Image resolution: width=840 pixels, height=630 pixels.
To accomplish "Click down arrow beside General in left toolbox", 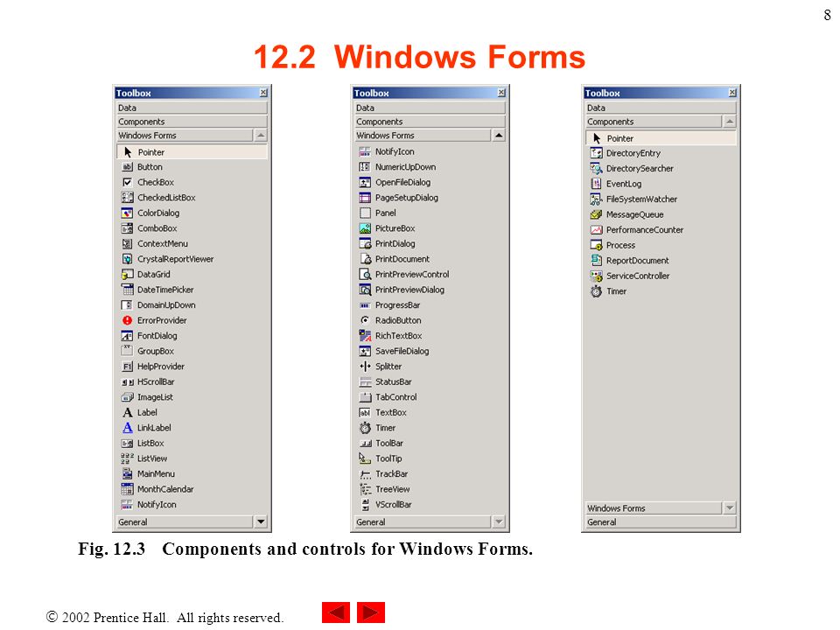I will tap(261, 521).
